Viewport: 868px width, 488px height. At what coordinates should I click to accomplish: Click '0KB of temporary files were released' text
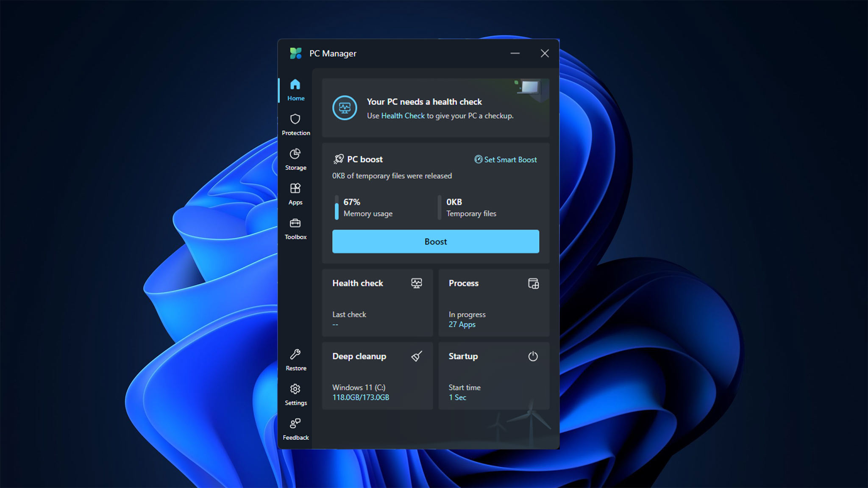click(392, 176)
